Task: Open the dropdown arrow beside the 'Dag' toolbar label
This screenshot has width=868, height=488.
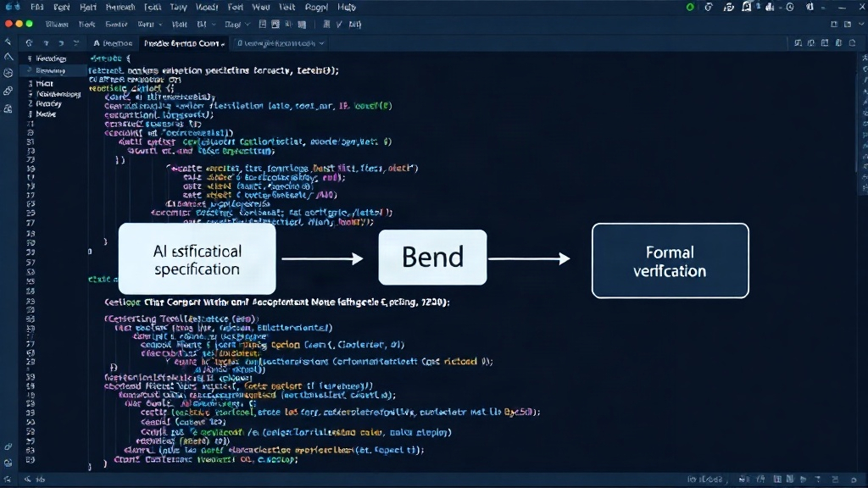Action: click(x=247, y=25)
